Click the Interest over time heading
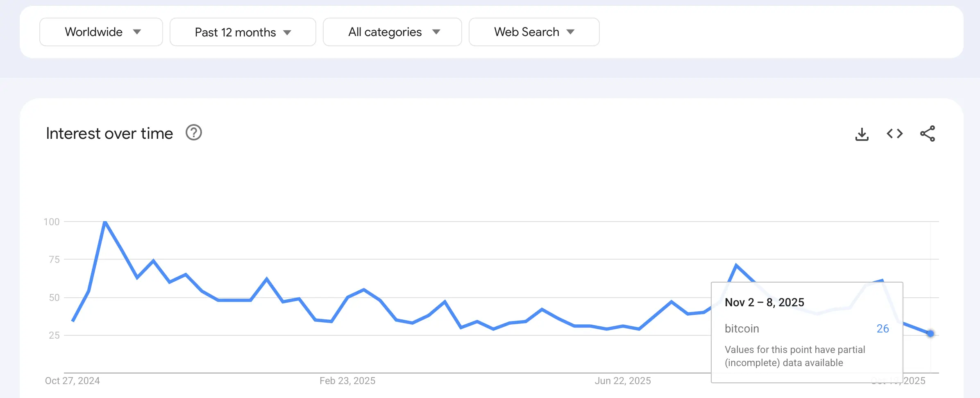 [x=109, y=133]
